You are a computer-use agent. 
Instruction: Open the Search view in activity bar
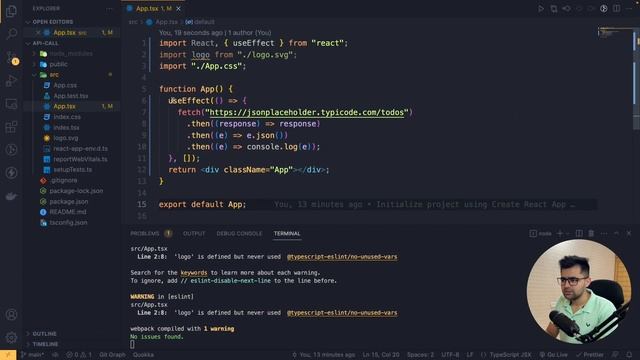coord(11,33)
